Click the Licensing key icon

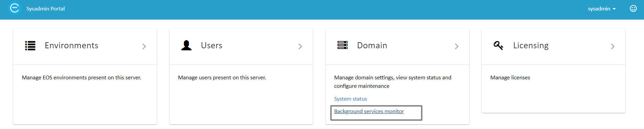pos(498,45)
